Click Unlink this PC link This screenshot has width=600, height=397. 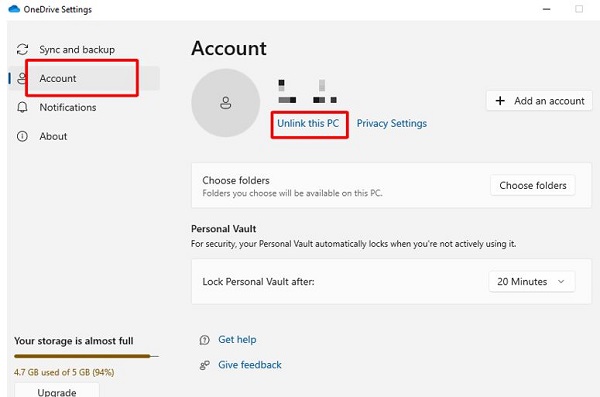[308, 123]
